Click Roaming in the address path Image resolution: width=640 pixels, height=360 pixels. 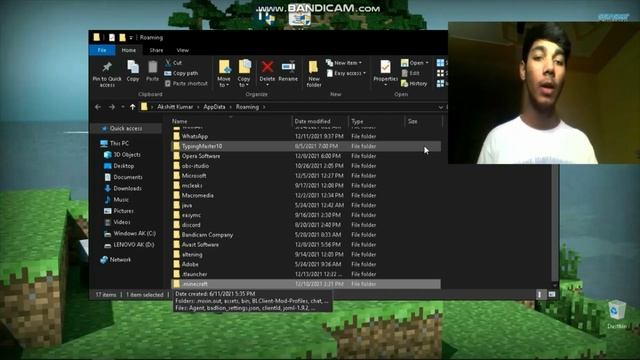click(x=247, y=107)
